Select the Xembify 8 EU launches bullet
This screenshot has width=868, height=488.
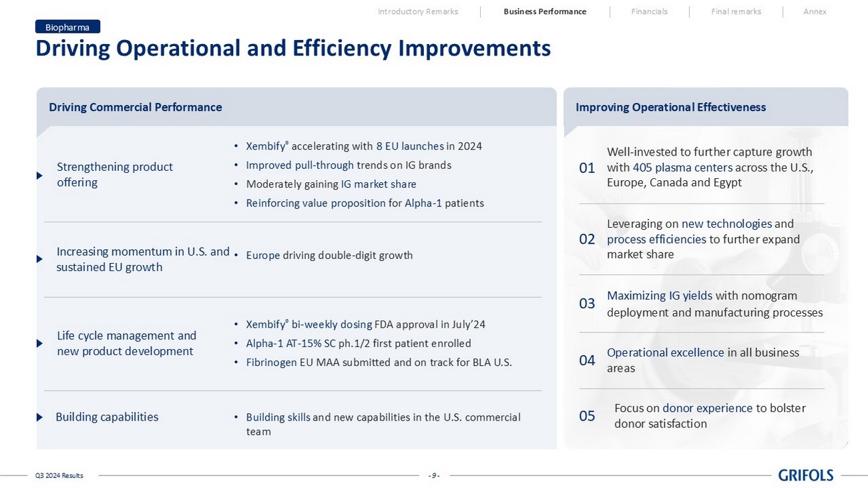[359, 146]
